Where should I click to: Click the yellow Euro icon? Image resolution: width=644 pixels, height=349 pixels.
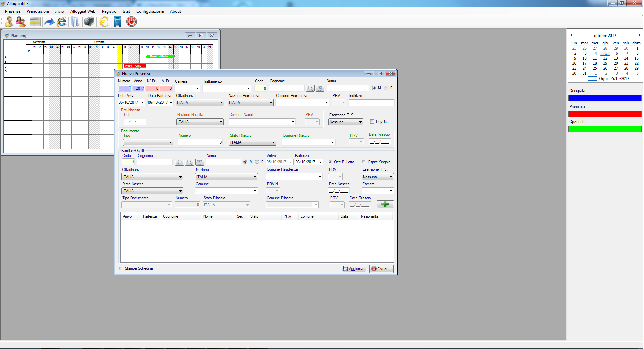pyautogui.click(x=104, y=22)
